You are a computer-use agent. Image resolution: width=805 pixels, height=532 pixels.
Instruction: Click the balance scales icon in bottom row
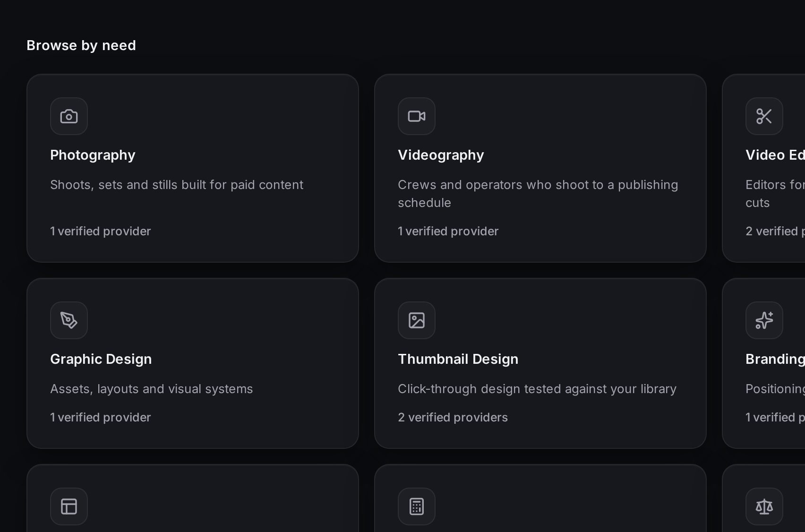point(764,506)
